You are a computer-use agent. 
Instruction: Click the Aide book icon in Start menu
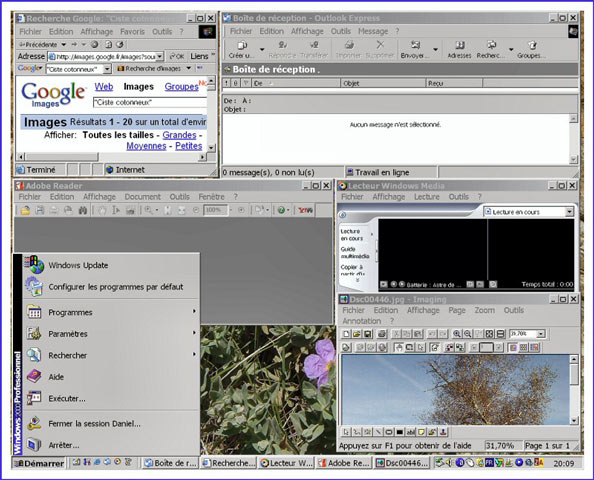(34, 377)
